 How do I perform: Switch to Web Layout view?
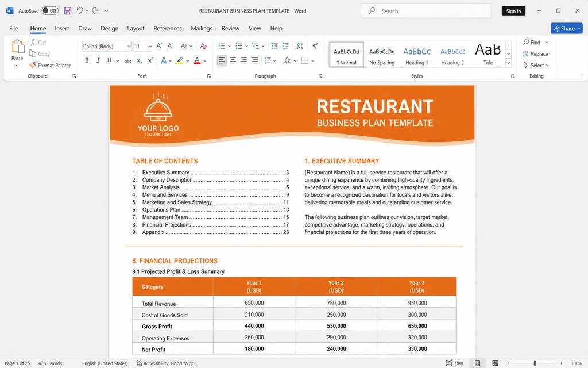pyautogui.click(x=496, y=363)
